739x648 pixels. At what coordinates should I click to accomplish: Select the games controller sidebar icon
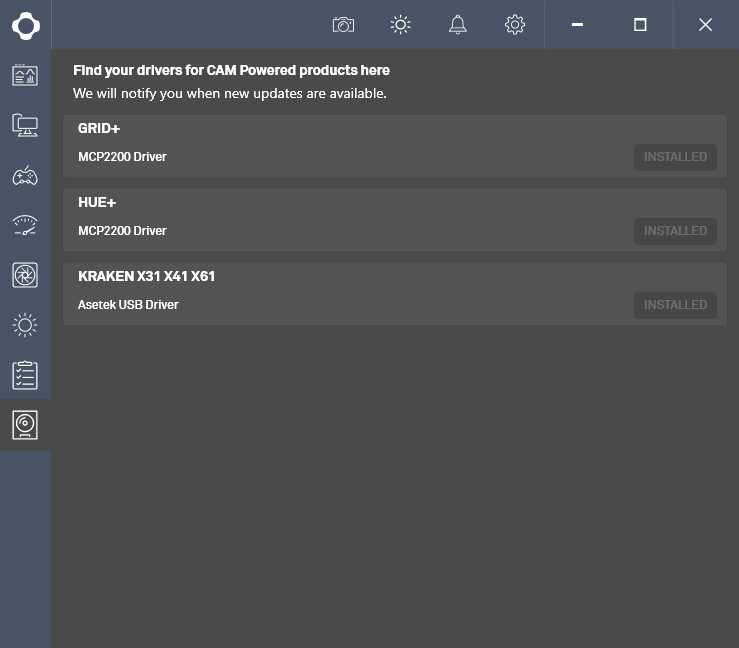pos(25,176)
